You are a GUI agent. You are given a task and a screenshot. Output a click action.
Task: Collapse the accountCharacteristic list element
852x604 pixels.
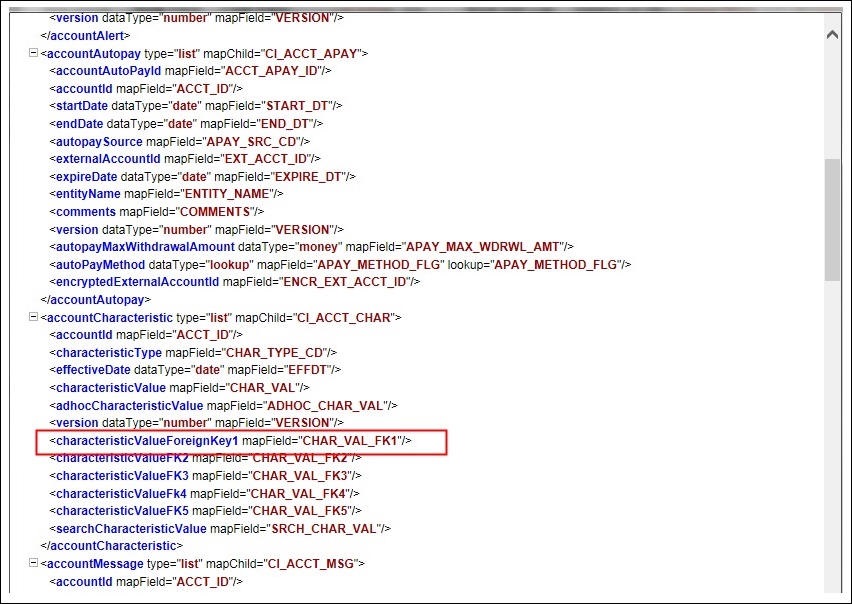point(33,316)
